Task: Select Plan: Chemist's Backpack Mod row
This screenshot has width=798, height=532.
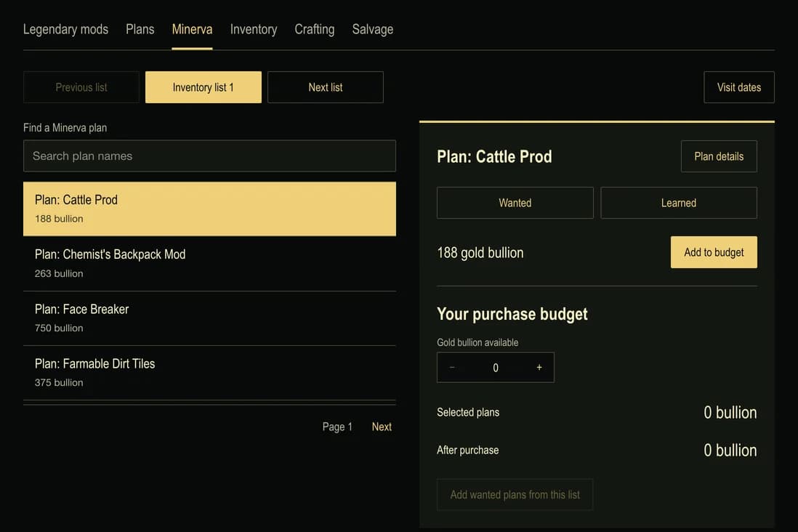Action: 210,263
